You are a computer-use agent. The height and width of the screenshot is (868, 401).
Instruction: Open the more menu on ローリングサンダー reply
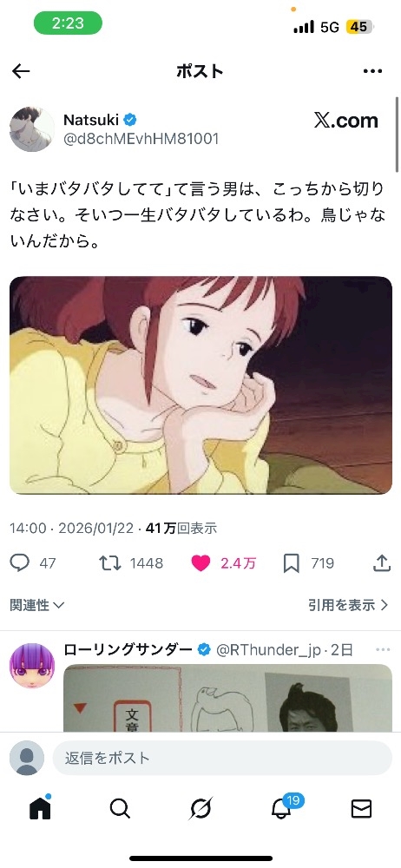pos(384,649)
